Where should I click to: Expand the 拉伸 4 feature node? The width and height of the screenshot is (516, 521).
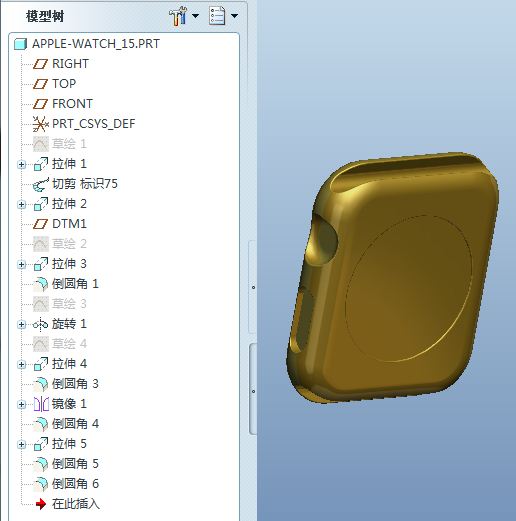tap(22, 364)
